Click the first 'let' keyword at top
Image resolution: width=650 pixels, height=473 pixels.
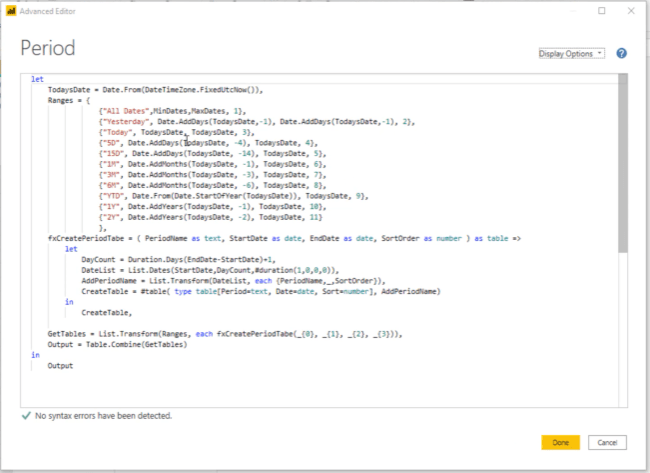click(37, 79)
